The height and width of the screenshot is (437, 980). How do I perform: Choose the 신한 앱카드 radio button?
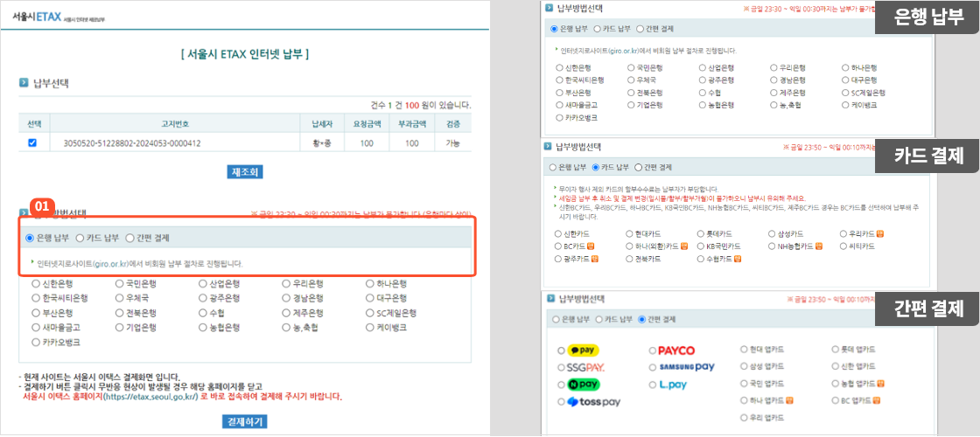point(836,366)
